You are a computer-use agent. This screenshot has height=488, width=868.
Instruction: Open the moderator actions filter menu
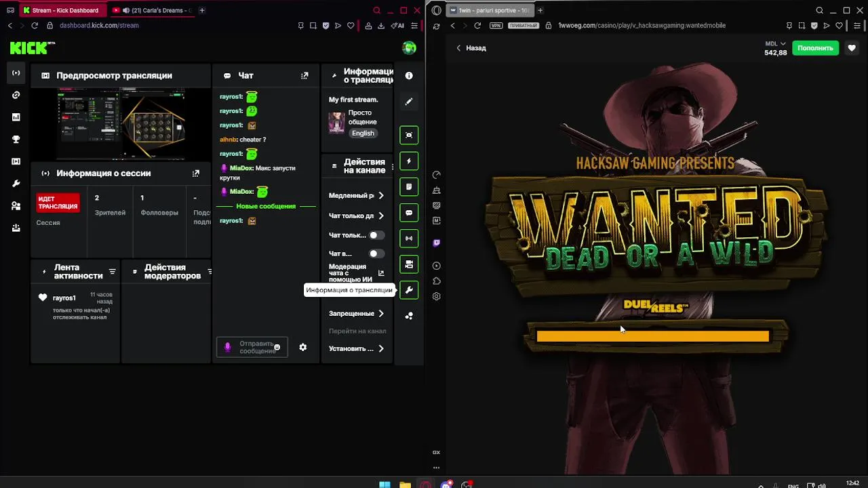(x=210, y=272)
